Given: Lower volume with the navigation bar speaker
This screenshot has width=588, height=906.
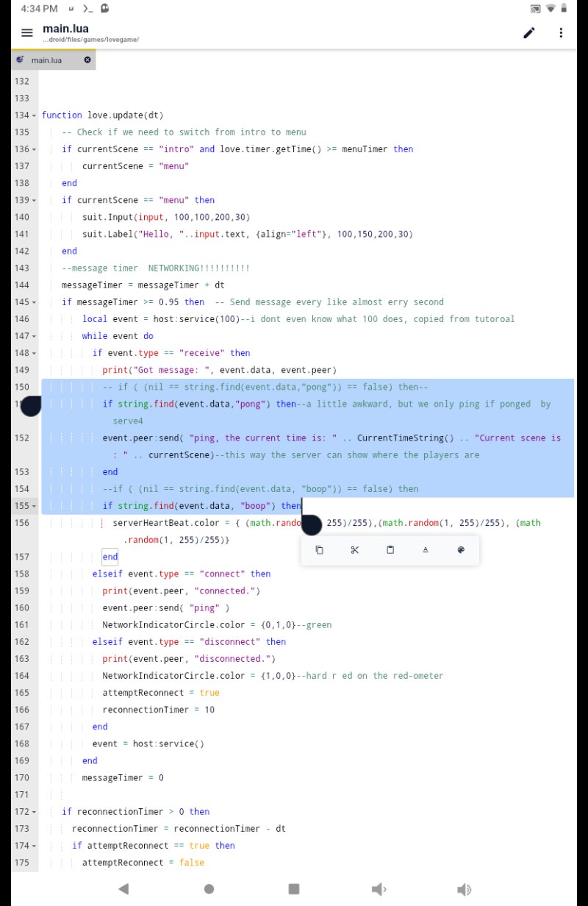Looking at the screenshot, I should 379,889.
